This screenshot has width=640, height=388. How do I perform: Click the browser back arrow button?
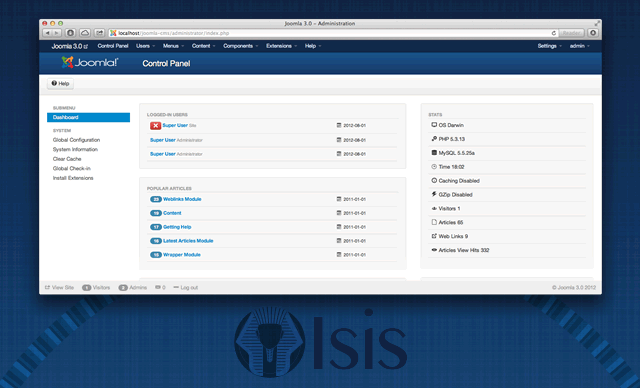47,33
